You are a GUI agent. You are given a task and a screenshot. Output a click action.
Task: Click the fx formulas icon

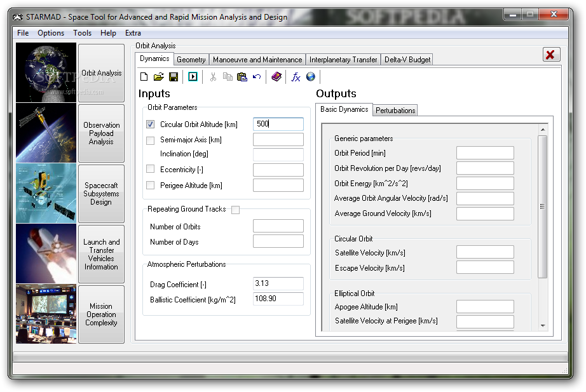pos(296,77)
